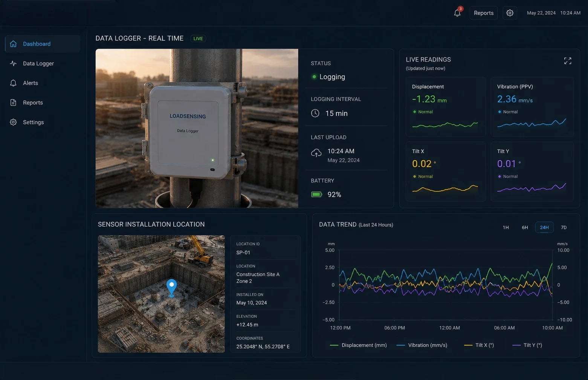Toggle Tilt X legend entry
The height and width of the screenshot is (380, 588).
coord(479,345)
